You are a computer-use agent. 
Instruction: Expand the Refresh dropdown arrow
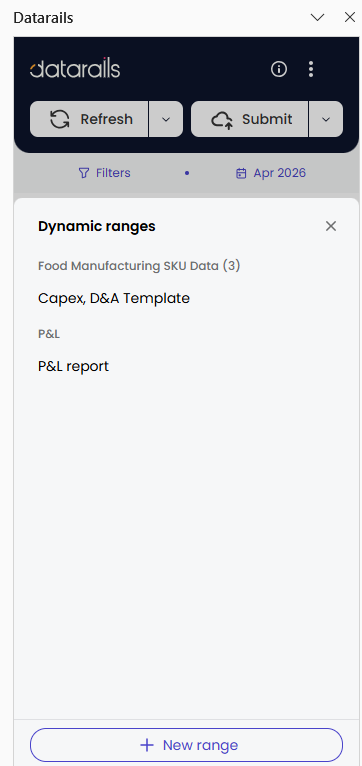(x=166, y=119)
